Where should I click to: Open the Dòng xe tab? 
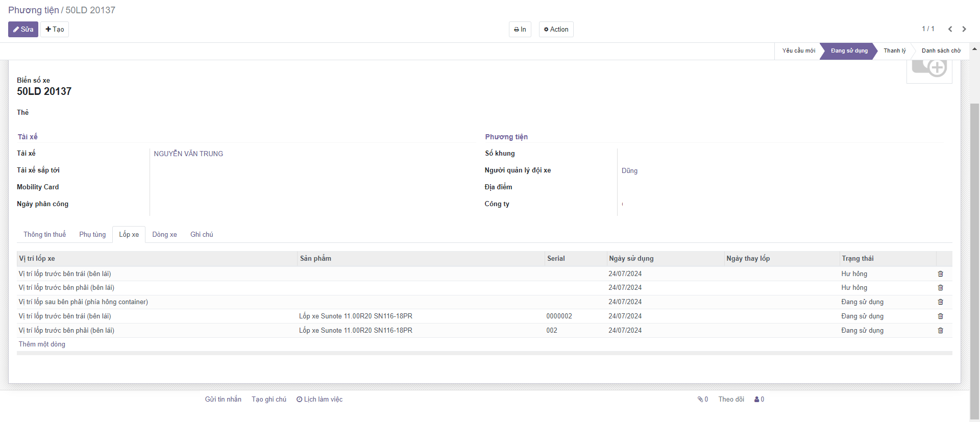click(164, 235)
